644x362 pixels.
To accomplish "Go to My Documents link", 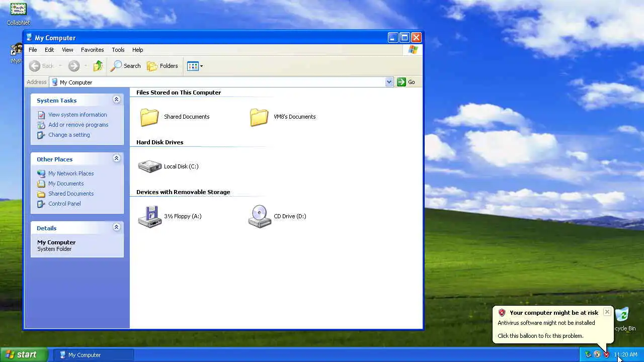I will 66,184.
